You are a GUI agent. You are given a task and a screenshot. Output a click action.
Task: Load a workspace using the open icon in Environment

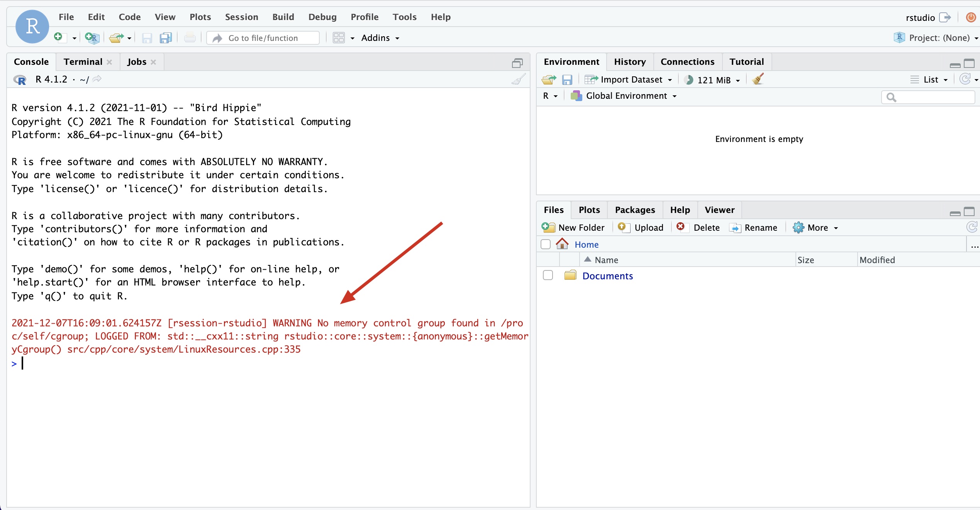(x=548, y=79)
